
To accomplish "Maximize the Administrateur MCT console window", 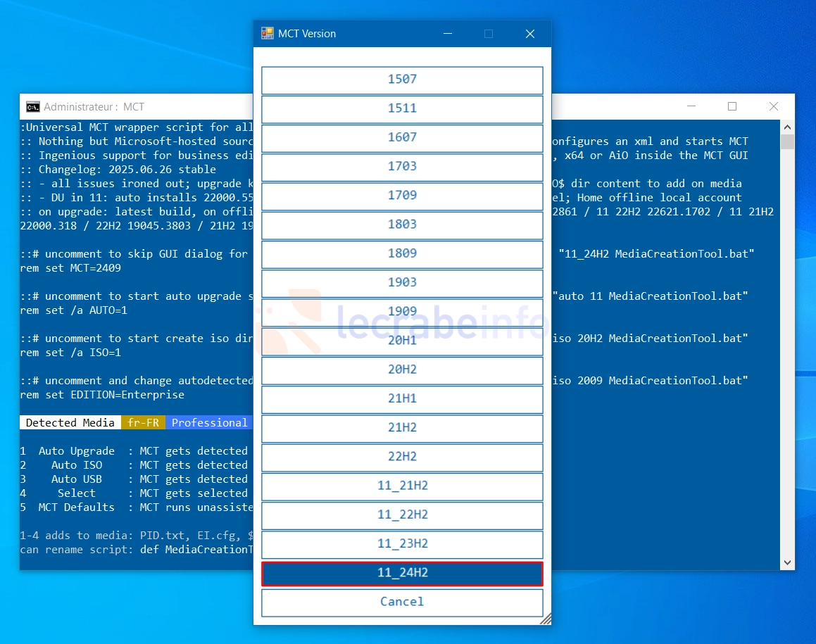I will (x=732, y=107).
